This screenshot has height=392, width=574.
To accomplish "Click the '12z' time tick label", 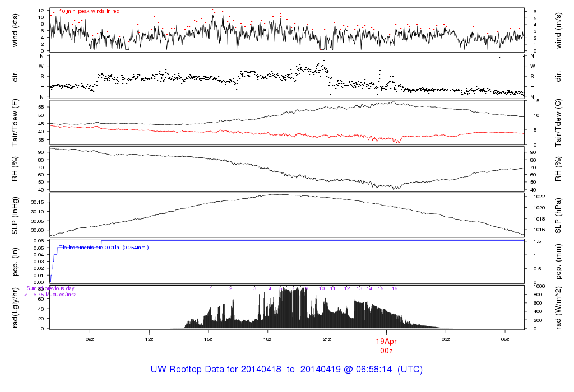I will pos(149,339).
